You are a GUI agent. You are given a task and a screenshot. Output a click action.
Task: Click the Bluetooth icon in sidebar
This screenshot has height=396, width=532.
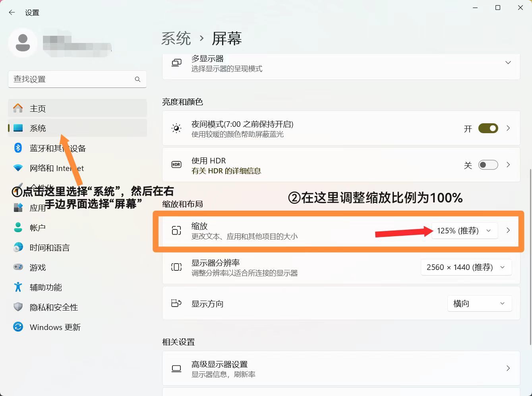click(x=18, y=148)
